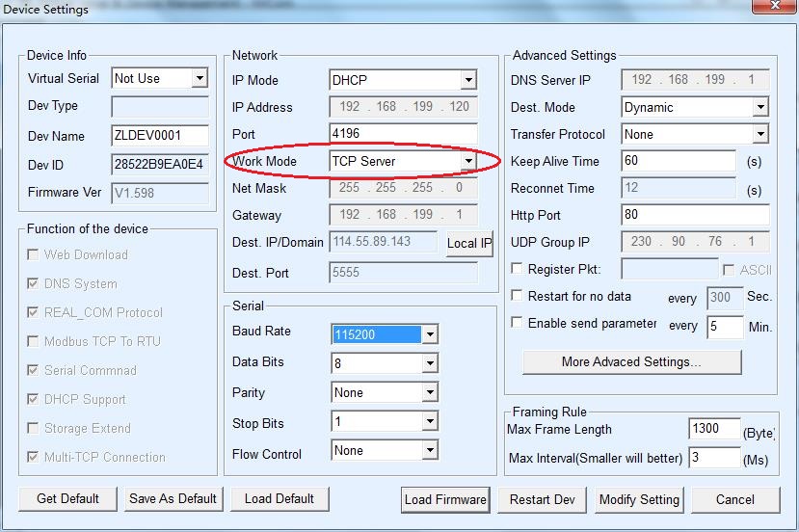Click the Local IP button
Image resolution: width=799 pixels, height=532 pixels.
click(x=468, y=244)
